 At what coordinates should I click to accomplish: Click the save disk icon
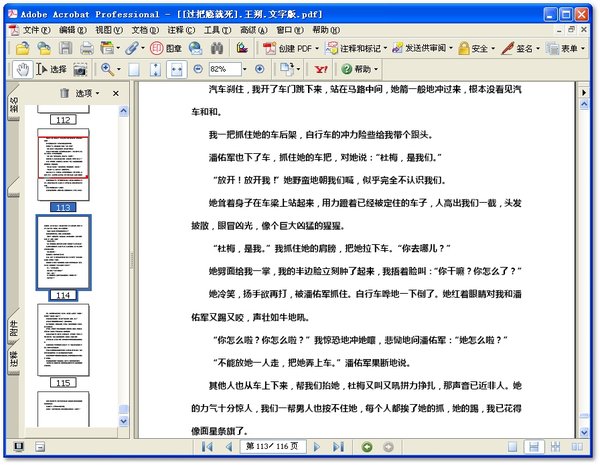(x=65, y=48)
